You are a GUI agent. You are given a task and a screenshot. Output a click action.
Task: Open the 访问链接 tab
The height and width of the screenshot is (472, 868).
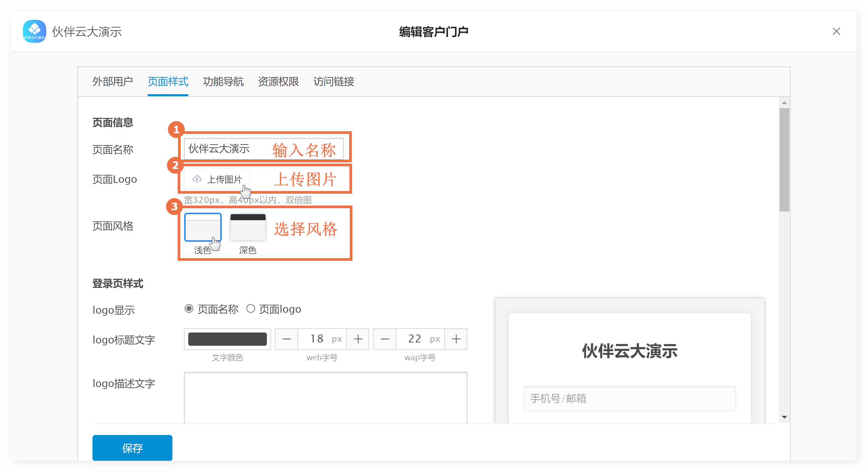click(334, 81)
